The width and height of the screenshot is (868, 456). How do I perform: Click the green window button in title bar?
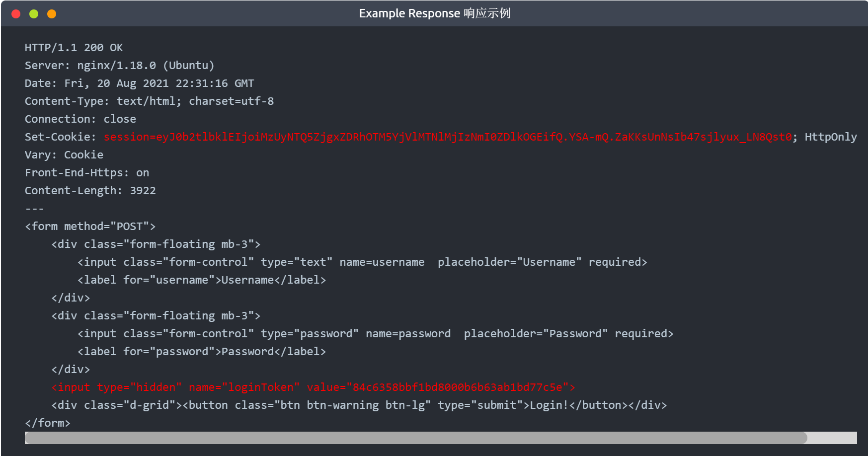coord(34,14)
